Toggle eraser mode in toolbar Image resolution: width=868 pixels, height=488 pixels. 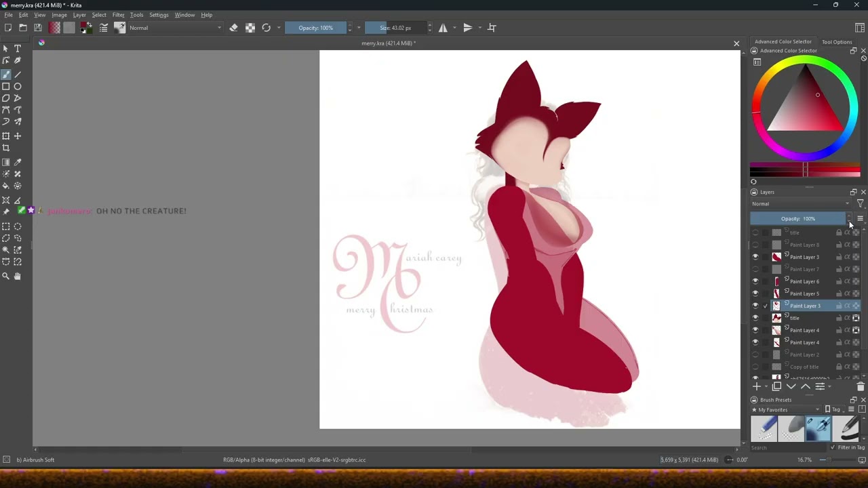click(x=234, y=28)
